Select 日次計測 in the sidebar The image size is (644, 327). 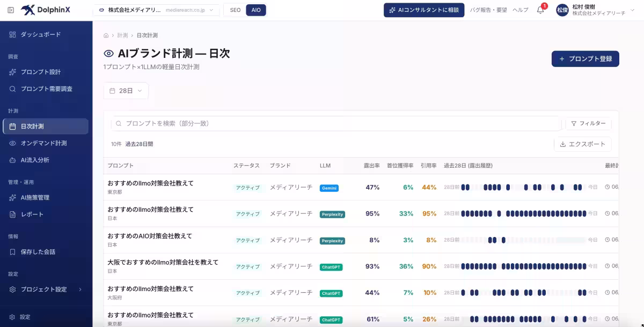coord(46,127)
